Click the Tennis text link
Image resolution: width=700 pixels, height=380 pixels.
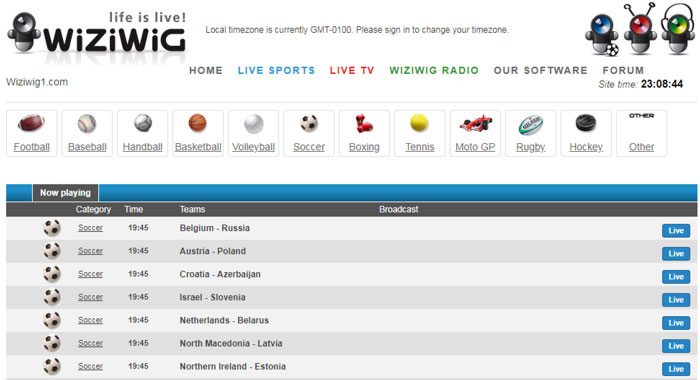420,147
